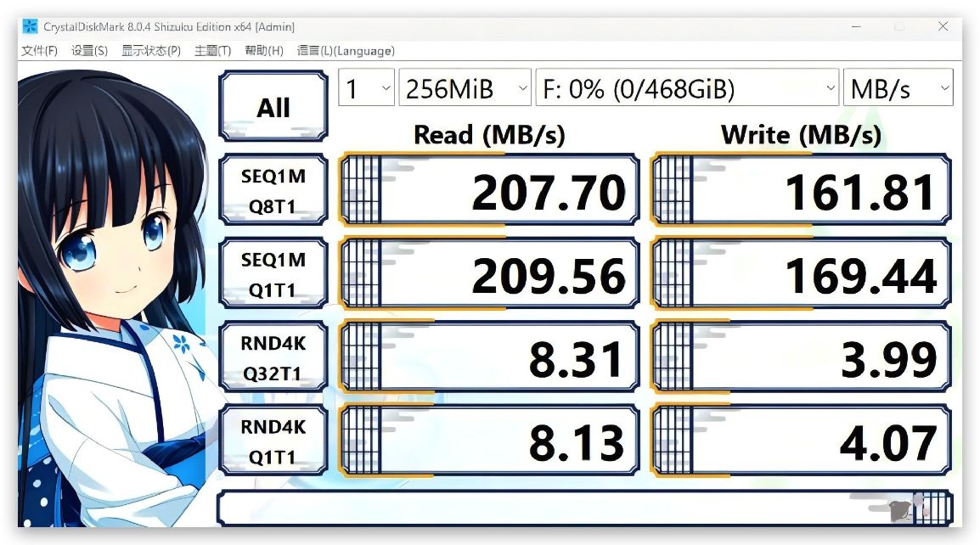Click the 3.99 RND4K Q32T1 write result
The image size is (980, 545).
click(x=801, y=357)
